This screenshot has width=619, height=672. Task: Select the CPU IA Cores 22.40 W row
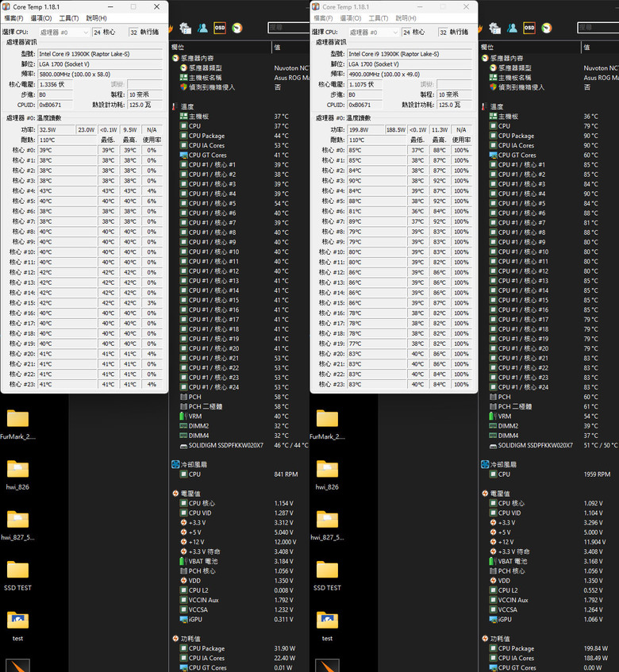[240, 658]
